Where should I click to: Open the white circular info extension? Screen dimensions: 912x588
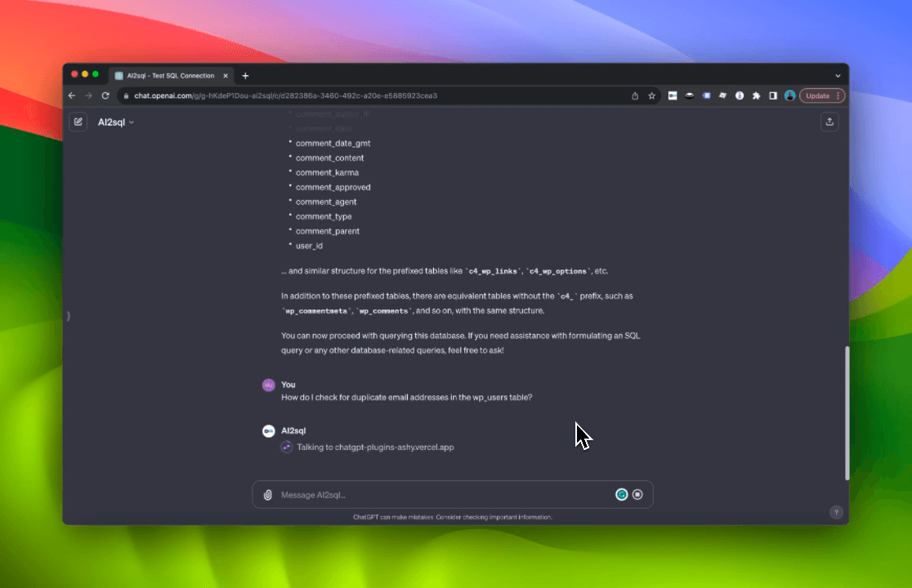pyautogui.click(x=740, y=96)
